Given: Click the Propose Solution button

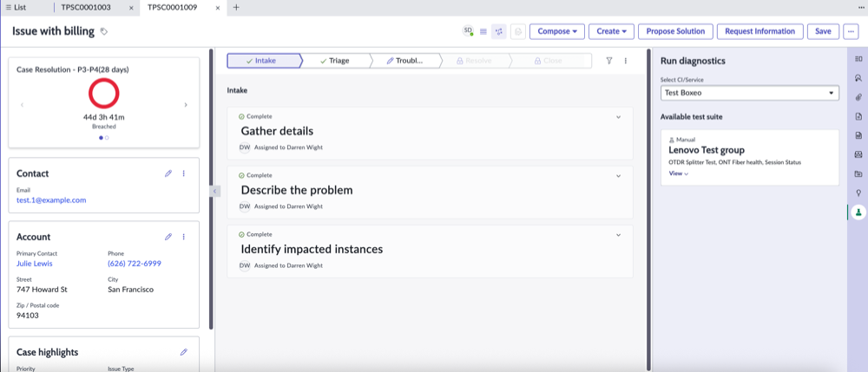Looking at the screenshot, I should click(675, 31).
